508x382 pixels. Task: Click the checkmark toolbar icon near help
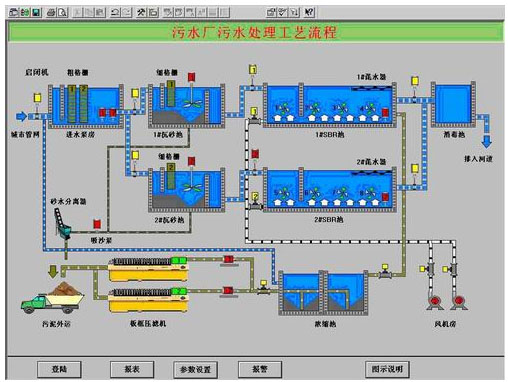pyautogui.click(x=283, y=12)
